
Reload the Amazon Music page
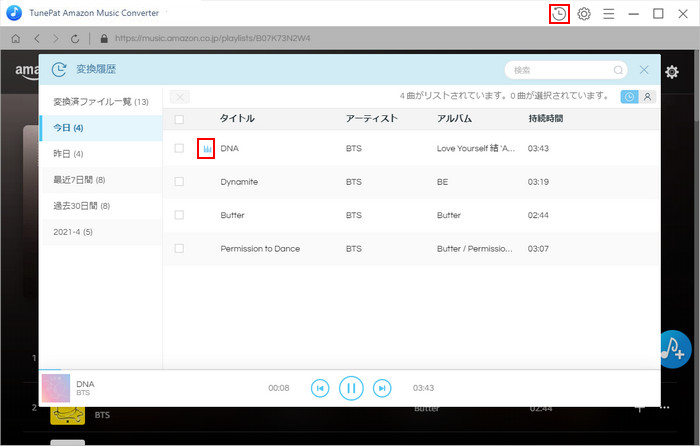75,39
